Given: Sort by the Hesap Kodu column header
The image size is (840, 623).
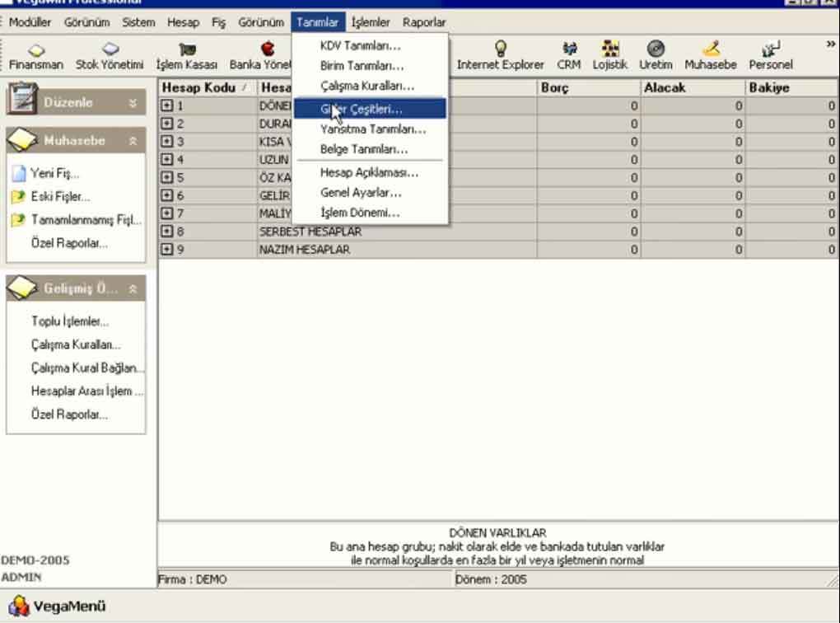Looking at the screenshot, I should tap(208, 88).
